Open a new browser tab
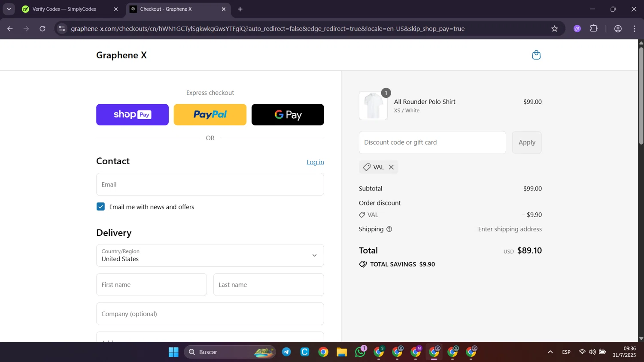Viewport: 644px width, 362px height. pos(240,9)
